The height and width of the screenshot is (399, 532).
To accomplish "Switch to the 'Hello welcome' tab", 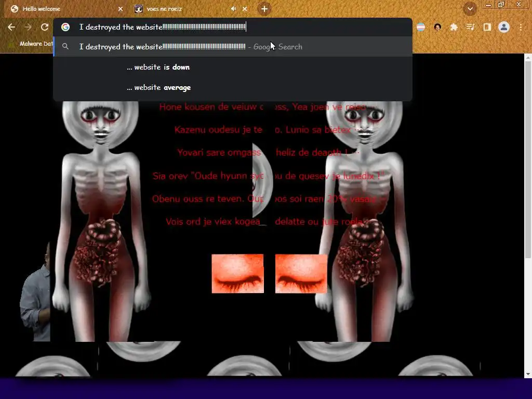I will (65, 9).
